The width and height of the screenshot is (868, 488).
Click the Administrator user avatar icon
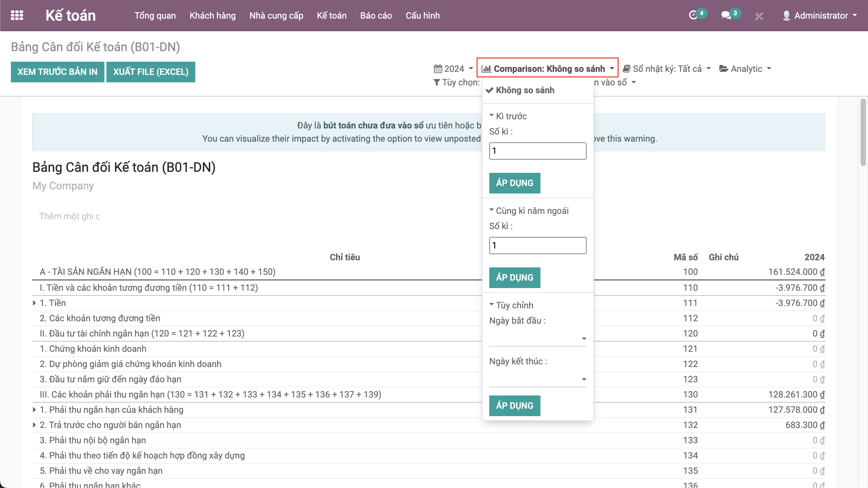[786, 16]
